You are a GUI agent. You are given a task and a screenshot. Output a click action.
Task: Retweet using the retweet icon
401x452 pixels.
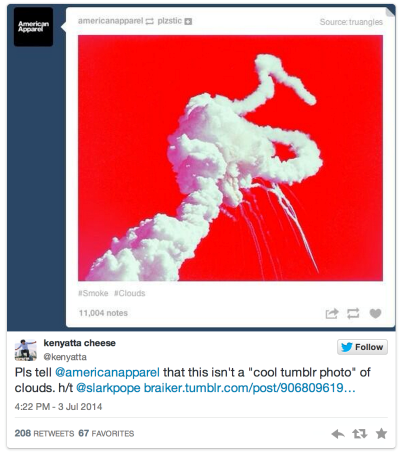click(x=360, y=434)
